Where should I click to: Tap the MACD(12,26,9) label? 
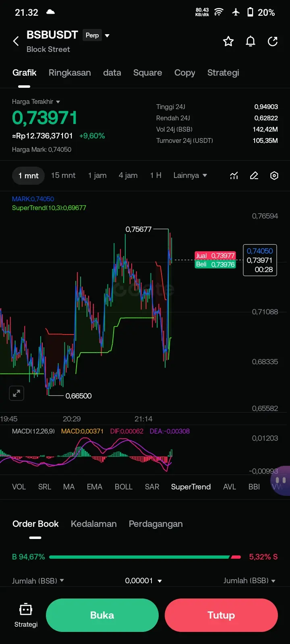click(x=33, y=431)
